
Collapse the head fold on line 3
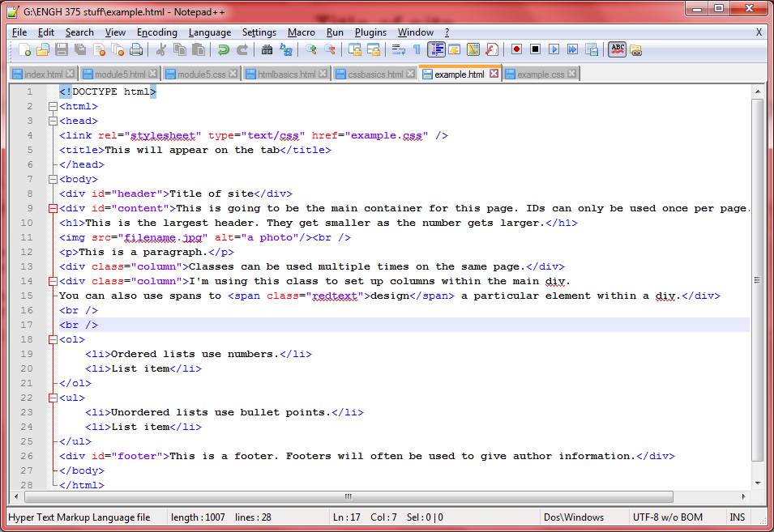click(x=53, y=121)
